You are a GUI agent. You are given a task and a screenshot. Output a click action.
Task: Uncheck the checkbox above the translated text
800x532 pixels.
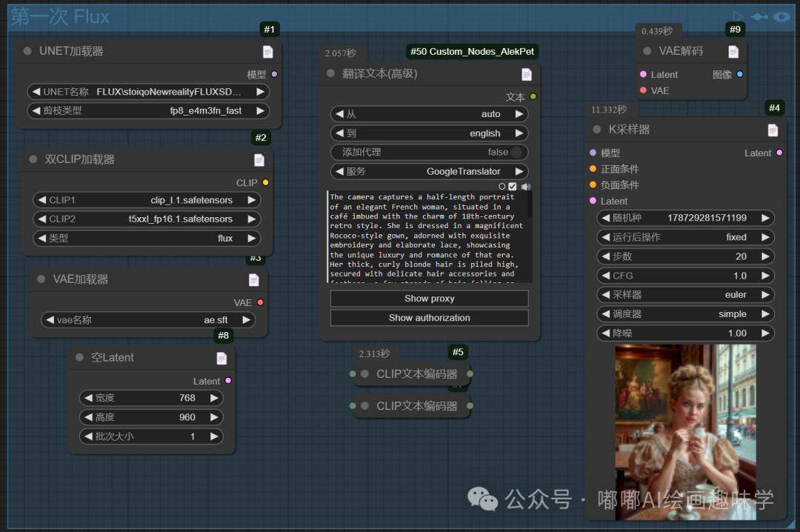point(513,187)
